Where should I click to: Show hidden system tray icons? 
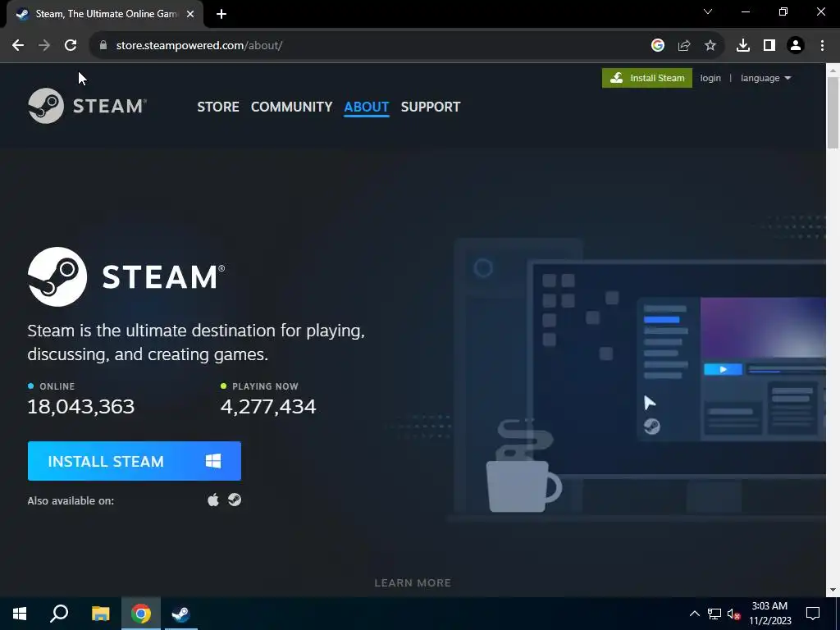pyautogui.click(x=694, y=614)
